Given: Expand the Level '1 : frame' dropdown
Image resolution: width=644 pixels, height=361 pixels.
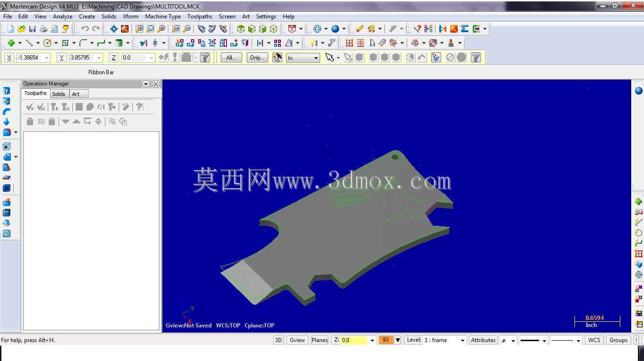Looking at the screenshot, I should point(462,340).
